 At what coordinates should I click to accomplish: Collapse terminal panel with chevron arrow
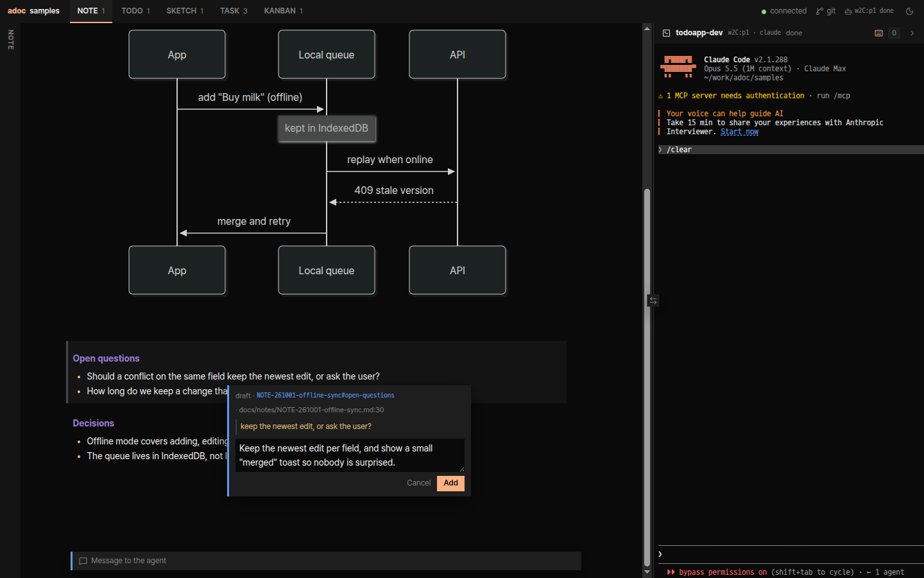(x=912, y=33)
